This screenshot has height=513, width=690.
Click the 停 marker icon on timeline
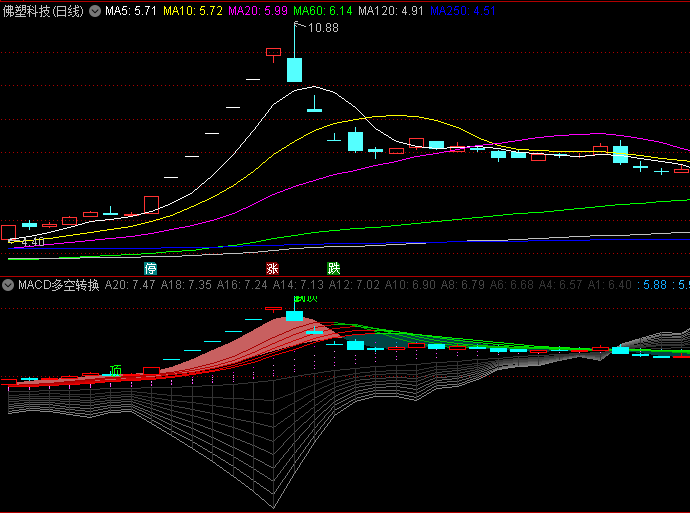(x=150, y=268)
